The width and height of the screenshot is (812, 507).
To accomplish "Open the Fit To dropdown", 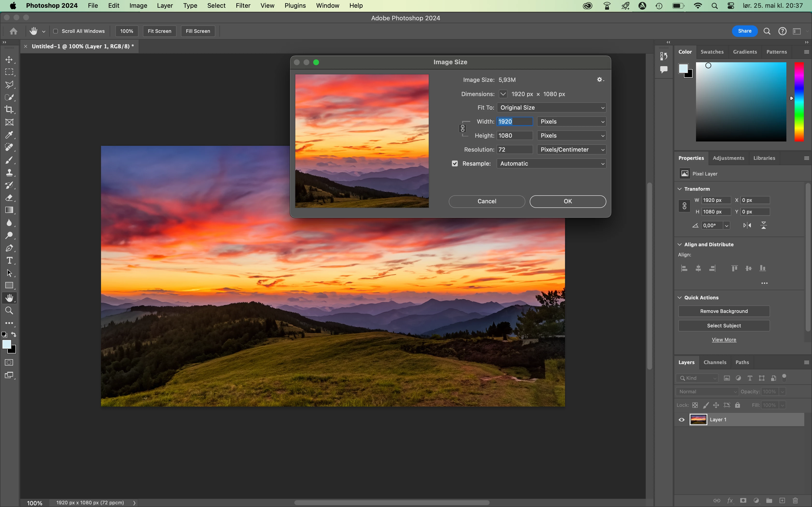I will (551, 108).
